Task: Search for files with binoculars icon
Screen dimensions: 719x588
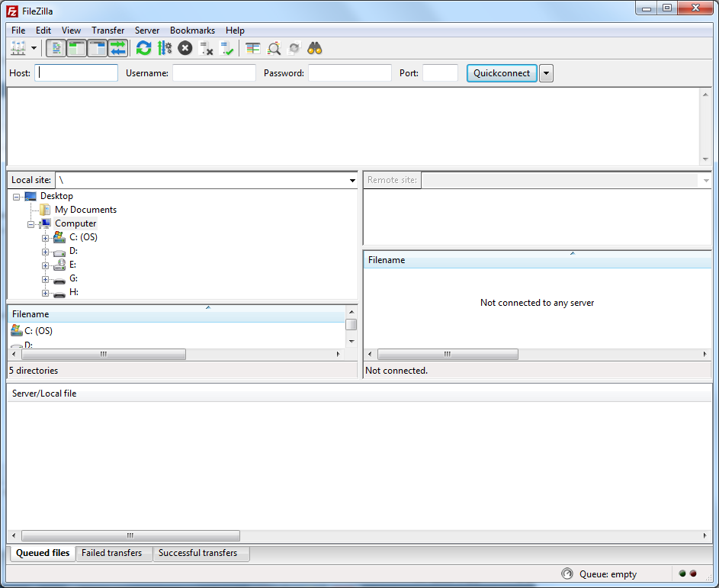Action: [315, 48]
